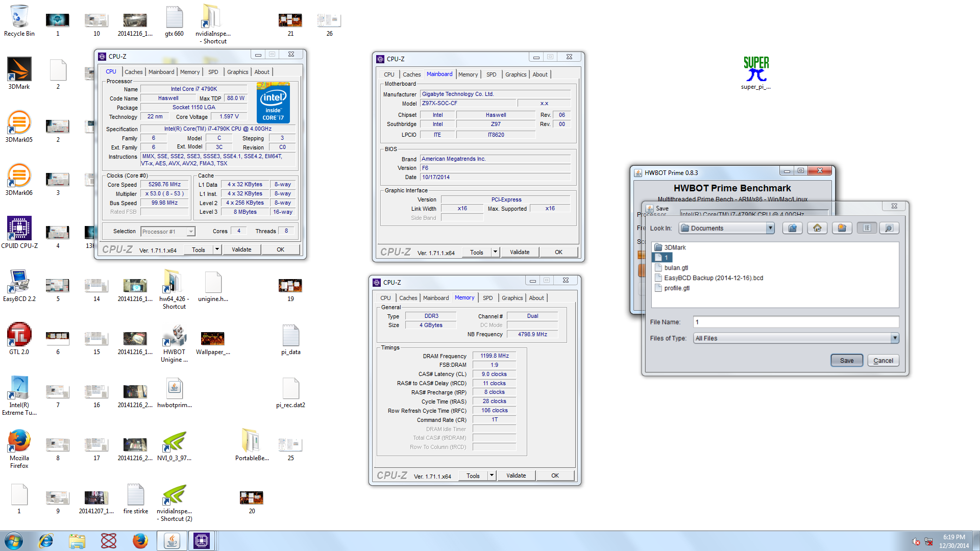This screenshot has height=551, width=980.
Task: Select PortableBe... folder on desktop
Action: pyautogui.click(x=252, y=445)
